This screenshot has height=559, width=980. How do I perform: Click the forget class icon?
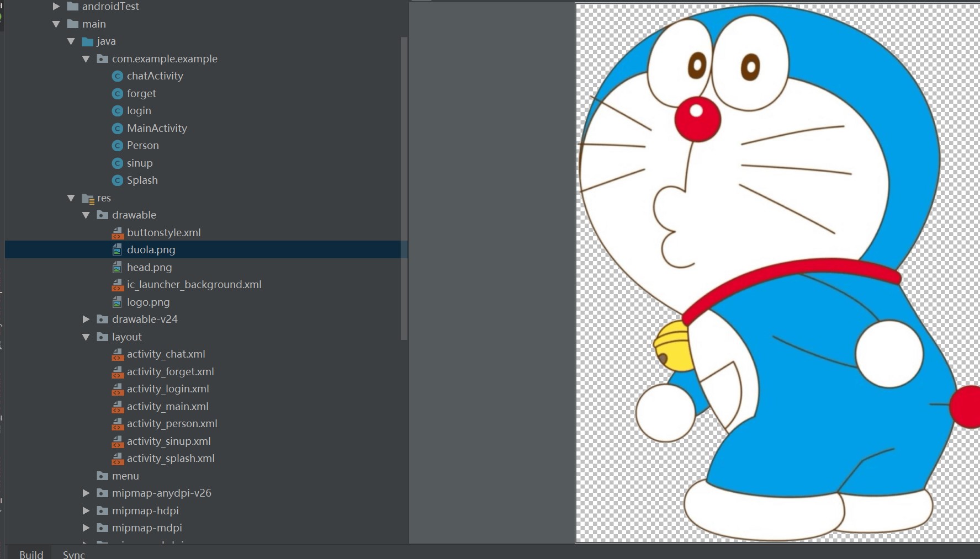coord(117,94)
